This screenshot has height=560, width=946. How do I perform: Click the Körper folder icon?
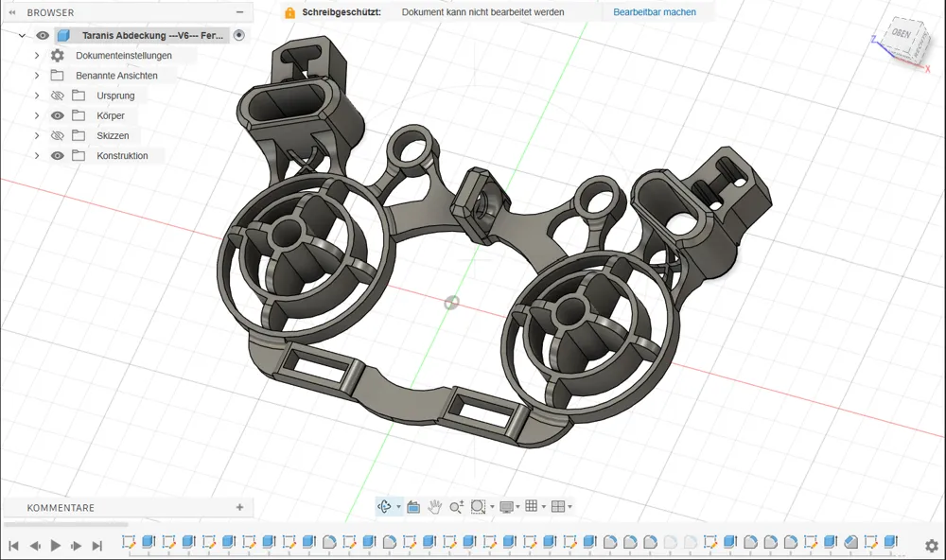tap(79, 115)
